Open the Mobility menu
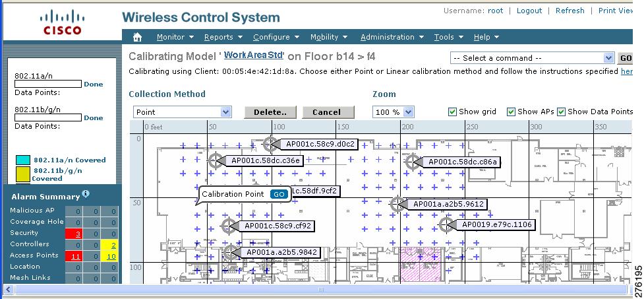Image resolution: width=644 pixels, height=299 pixels. coord(328,37)
